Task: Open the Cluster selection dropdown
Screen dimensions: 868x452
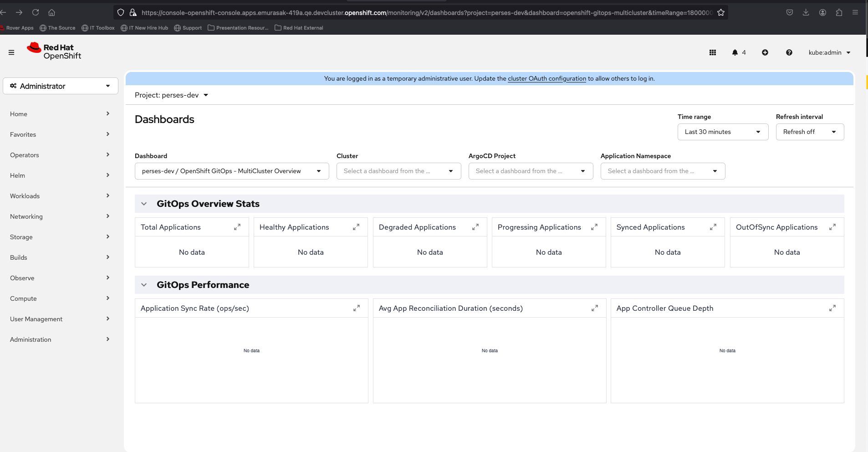Action: pyautogui.click(x=398, y=171)
